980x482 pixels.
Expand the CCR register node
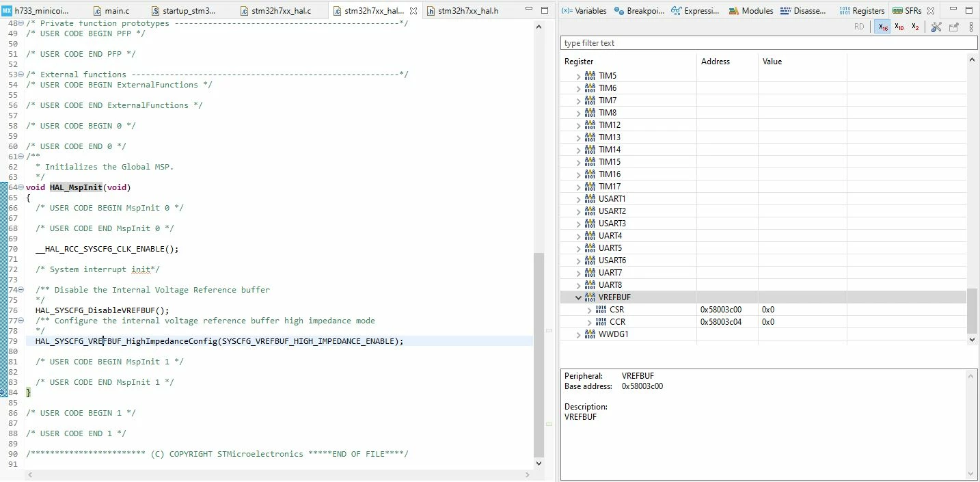tap(590, 323)
